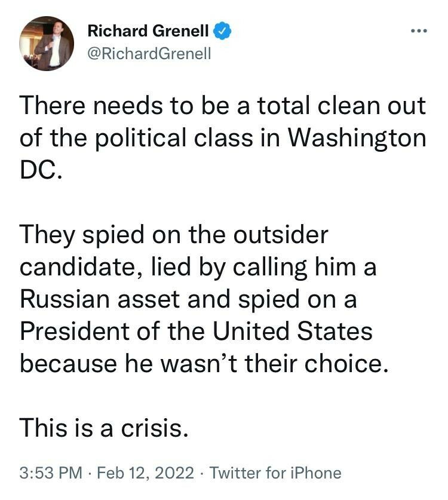Viewport: 448px width, 500px height.
Task: Open the "Twitter for iPhone" source link
Action: (x=275, y=473)
